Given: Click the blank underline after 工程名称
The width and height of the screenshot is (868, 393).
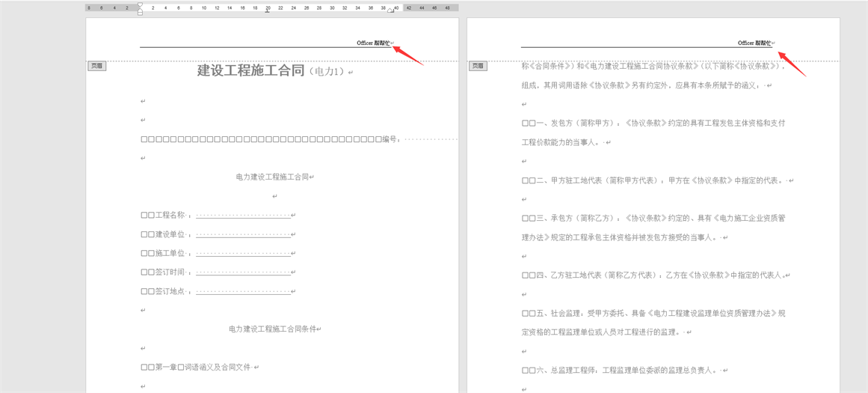Looking at the screenshot, I should [243, 215].
